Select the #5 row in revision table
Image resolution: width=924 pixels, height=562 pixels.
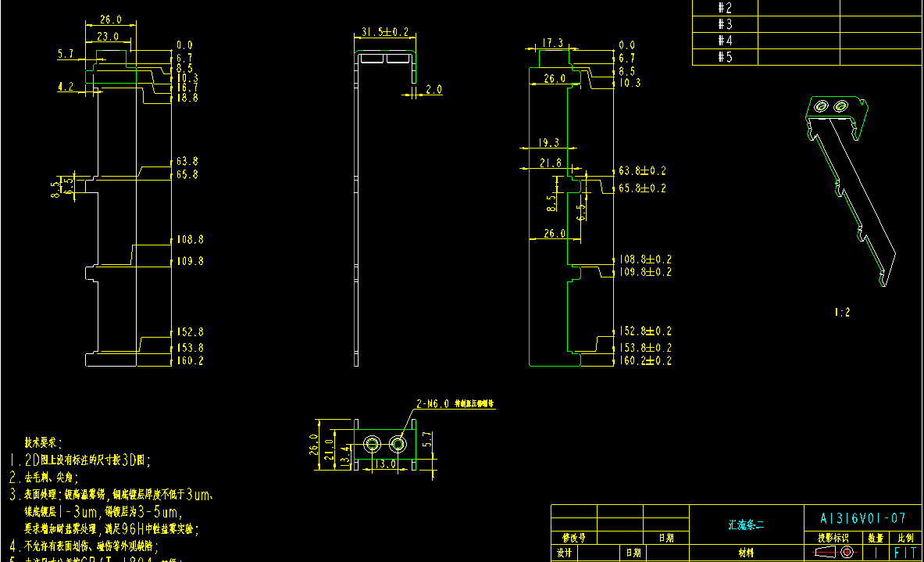coord(725,57)
